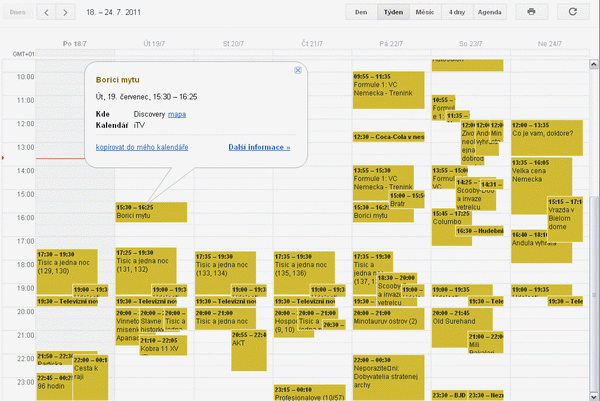Click the vertical scrollbar thumb

point(593,295)
